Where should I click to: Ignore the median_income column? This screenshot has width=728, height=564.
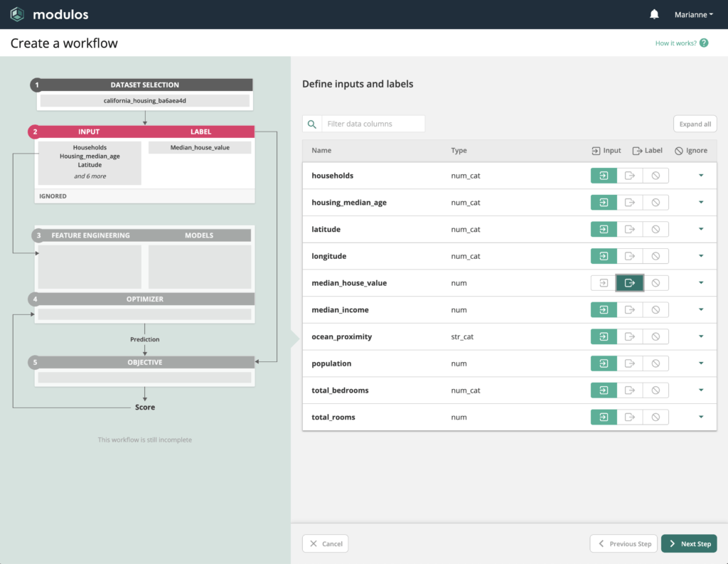click(655, 310)
